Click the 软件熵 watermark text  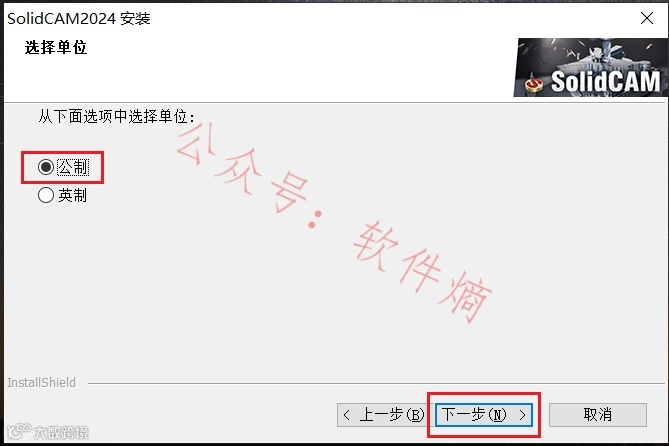click(422, 271)
